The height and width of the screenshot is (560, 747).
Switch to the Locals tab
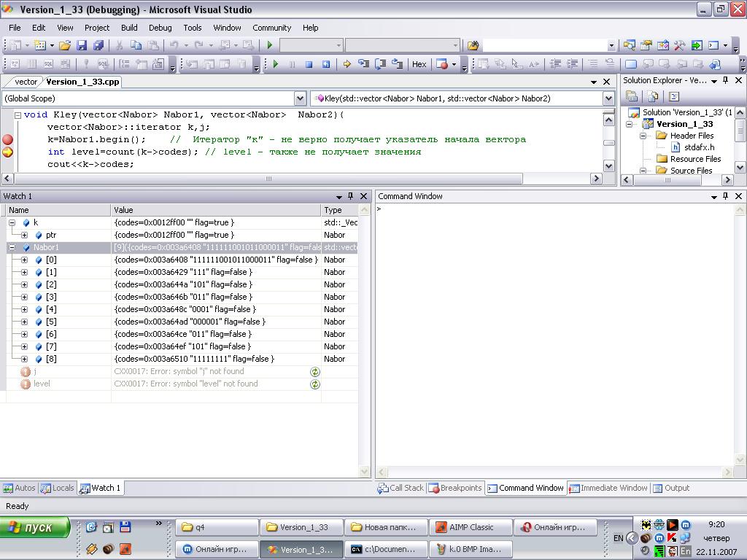pyautogui.click(x=58, y=488)
